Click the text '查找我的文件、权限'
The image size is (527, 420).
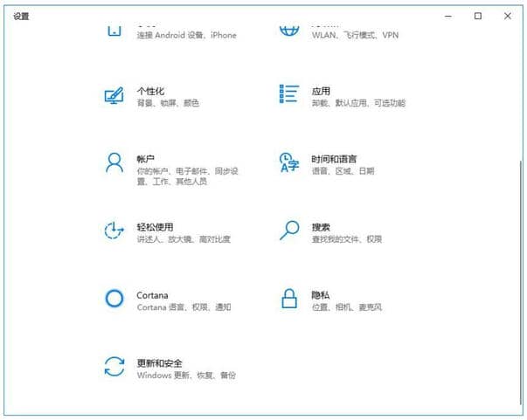[x=347, y=239]
